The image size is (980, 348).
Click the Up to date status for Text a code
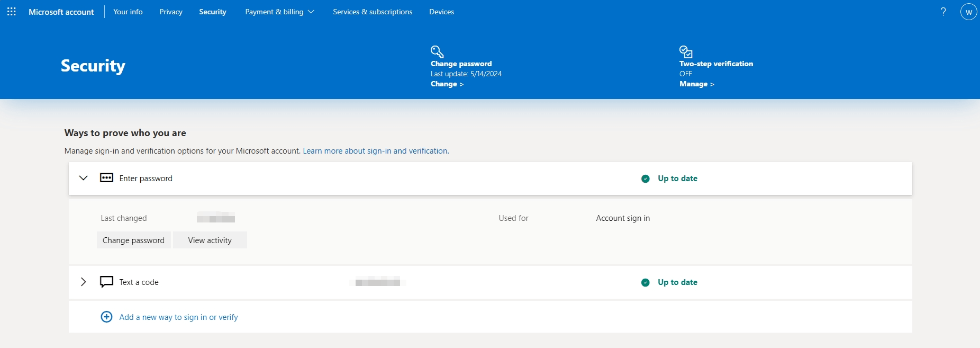[677, 282]
